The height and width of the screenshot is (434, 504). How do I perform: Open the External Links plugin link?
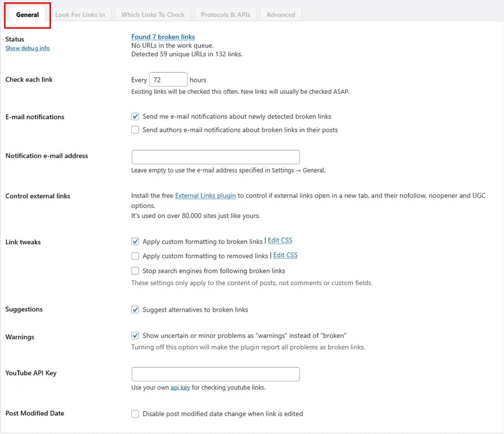205,196
